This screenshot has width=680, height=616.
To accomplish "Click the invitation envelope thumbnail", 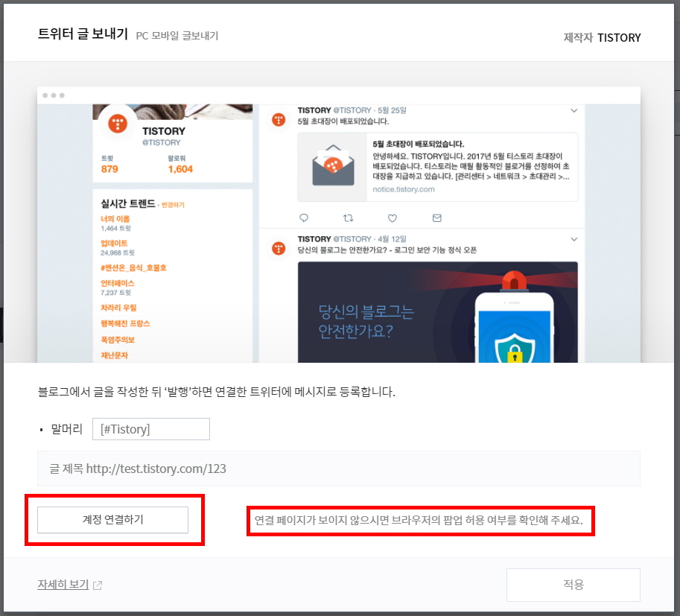I will 333,167.
